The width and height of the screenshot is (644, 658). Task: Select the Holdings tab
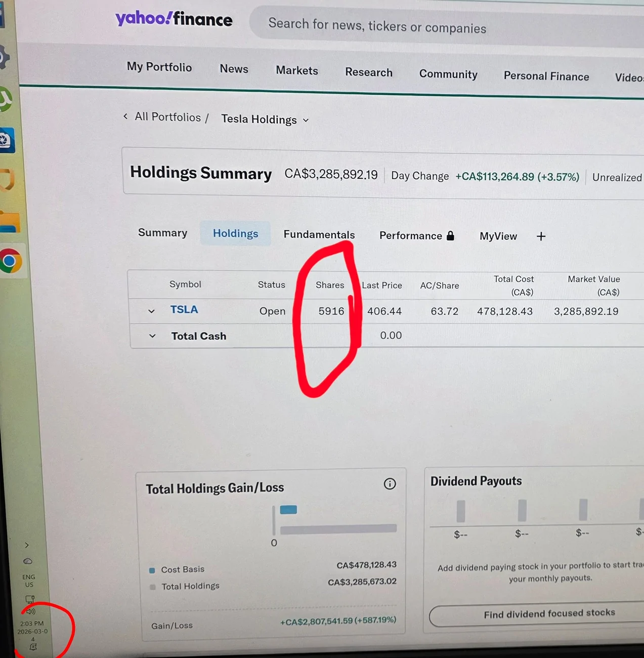coord(235,233)
